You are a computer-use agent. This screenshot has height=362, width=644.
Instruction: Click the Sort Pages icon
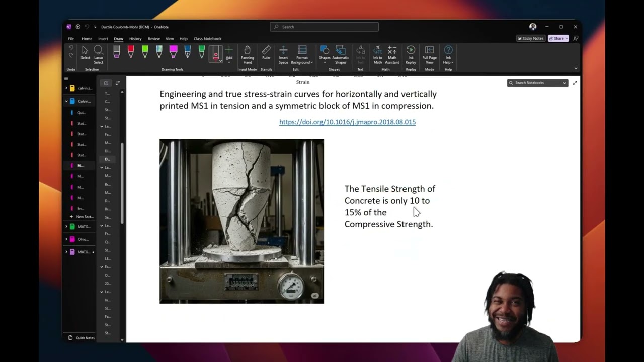(x=117, y=83)
